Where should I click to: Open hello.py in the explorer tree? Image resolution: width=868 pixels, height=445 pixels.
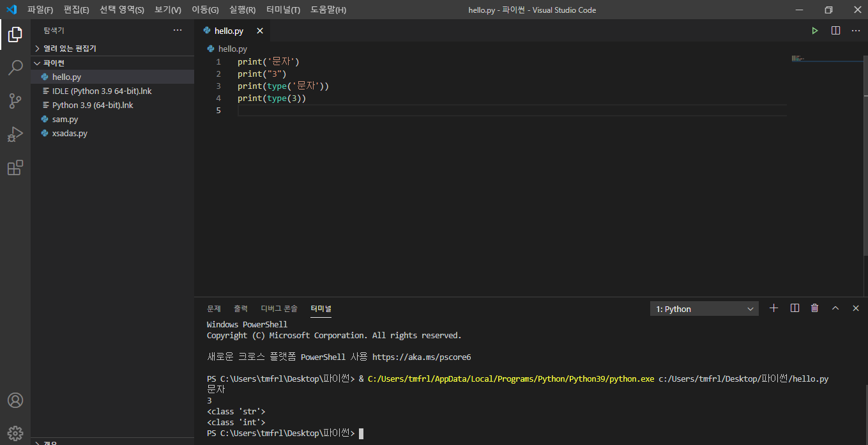click(x=112, y=77)
